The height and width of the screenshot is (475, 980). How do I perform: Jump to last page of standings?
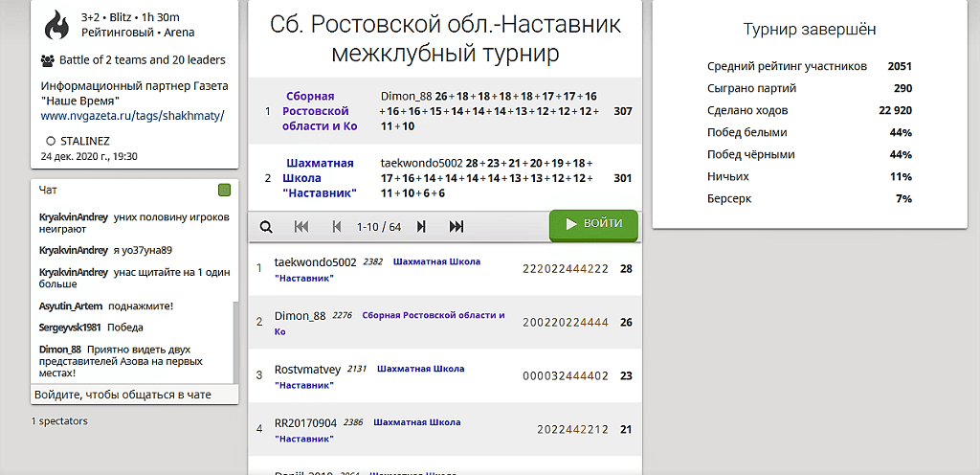click(x=457, y=227)
